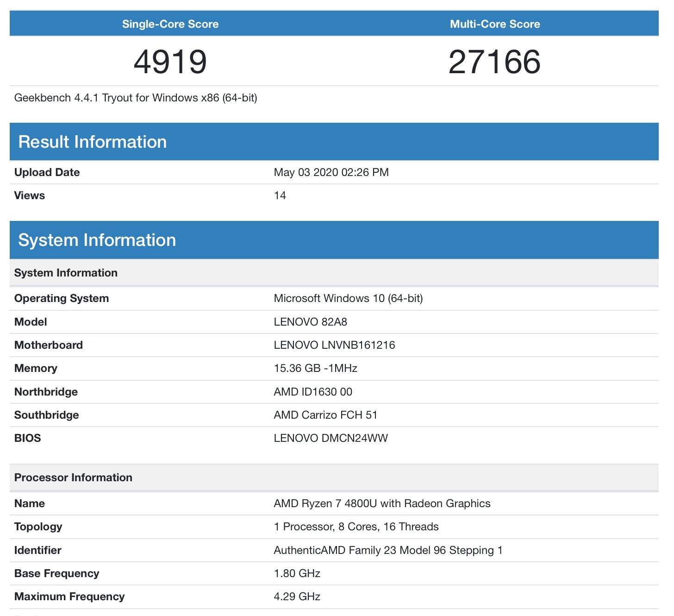Click the single-core score 4919
The image size is (674, 616).
tap(170, 62)
